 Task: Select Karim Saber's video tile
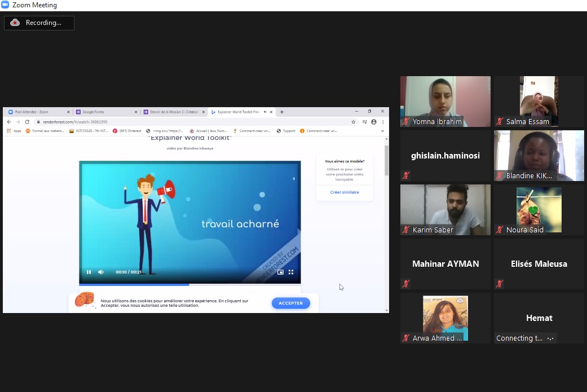pos(445,209)
